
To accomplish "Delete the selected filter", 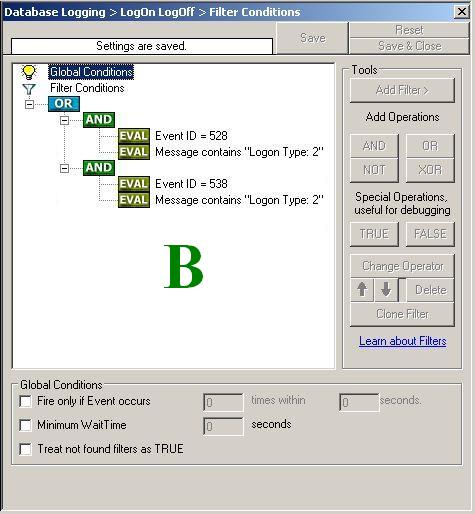I will [430, 290].
